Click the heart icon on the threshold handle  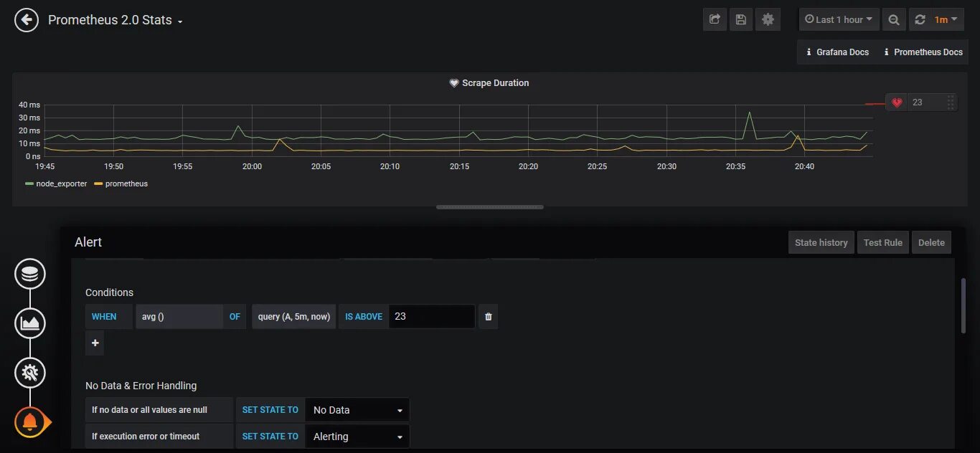coord(897,102)
